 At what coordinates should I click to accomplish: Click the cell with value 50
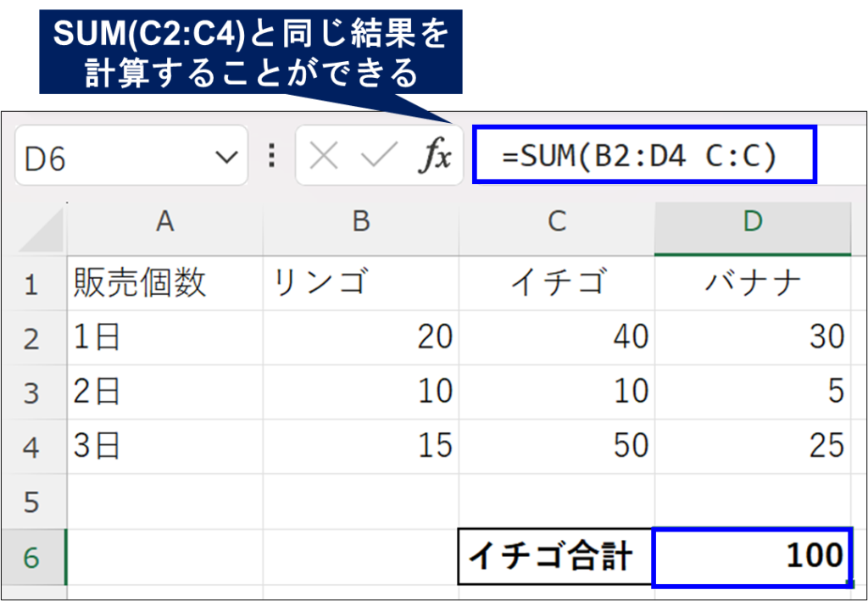pos(557,447)
